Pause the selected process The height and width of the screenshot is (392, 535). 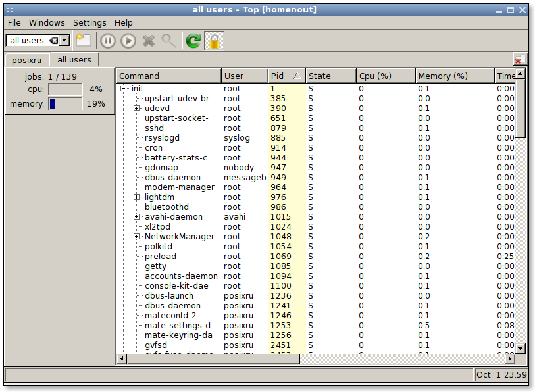click(108, 41)
